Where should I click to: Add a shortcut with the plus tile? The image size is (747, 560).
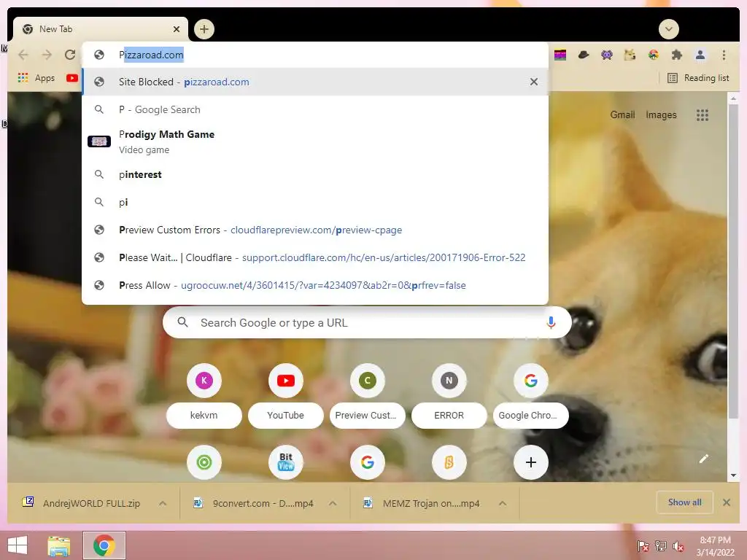coord(531,462)
